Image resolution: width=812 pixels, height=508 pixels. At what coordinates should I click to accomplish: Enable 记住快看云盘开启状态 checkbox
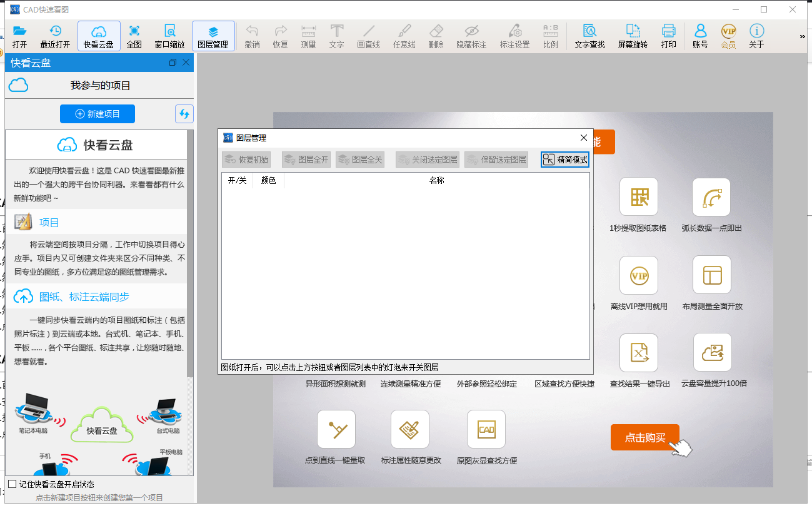tap(12, 484)
